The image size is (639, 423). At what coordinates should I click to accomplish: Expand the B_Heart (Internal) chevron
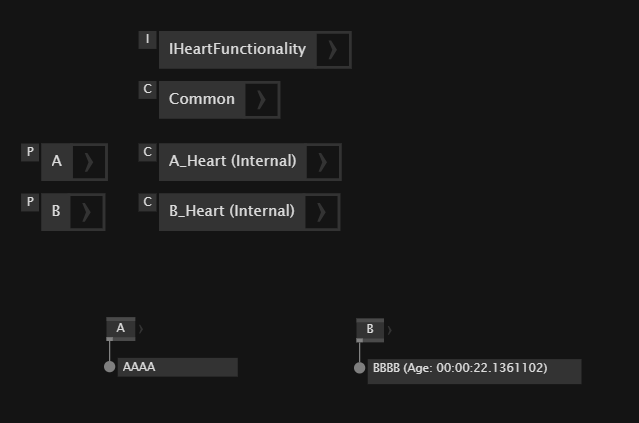click(x=322, y=211)
